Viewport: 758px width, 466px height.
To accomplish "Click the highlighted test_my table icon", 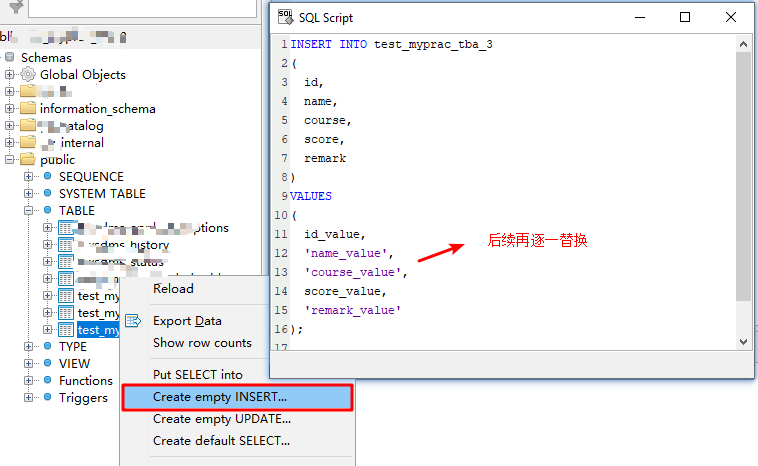I will [x=66, y=330].
